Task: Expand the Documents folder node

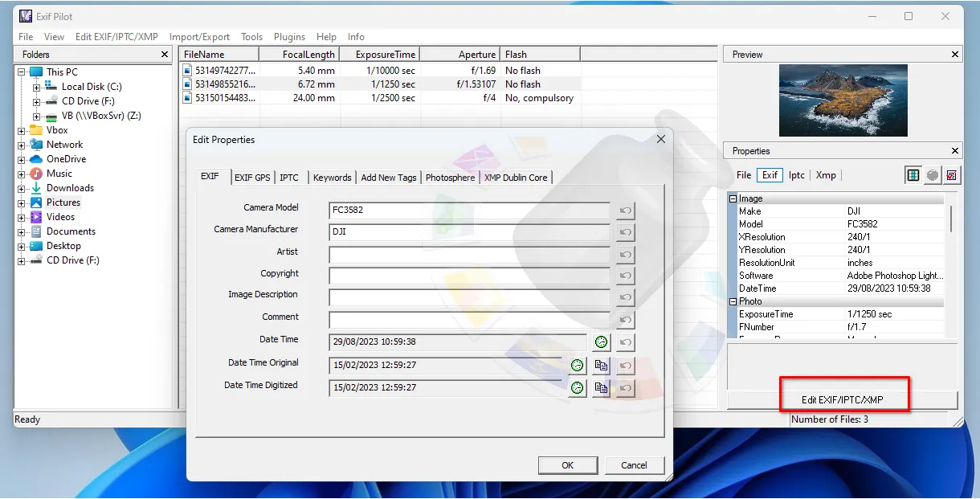Action: click(22, 231)
